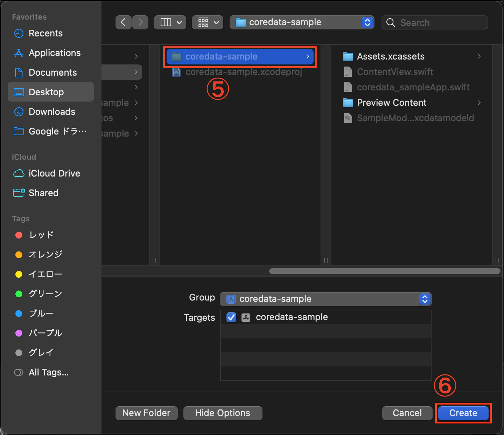Select the orange tag dot
The image size is (504, 435).
click(19, 255)
